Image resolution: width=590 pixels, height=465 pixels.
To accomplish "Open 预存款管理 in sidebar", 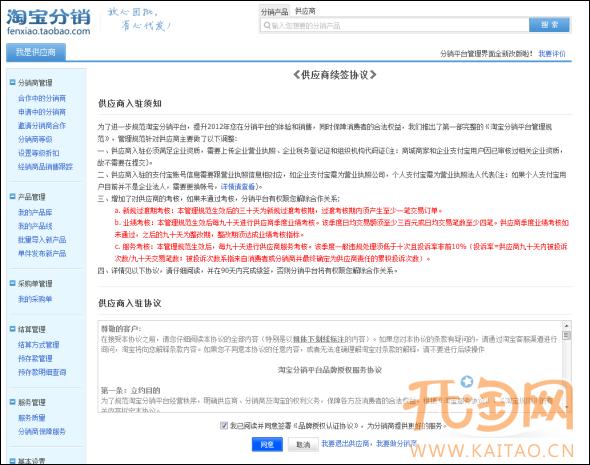I will [x=35, y=359].
